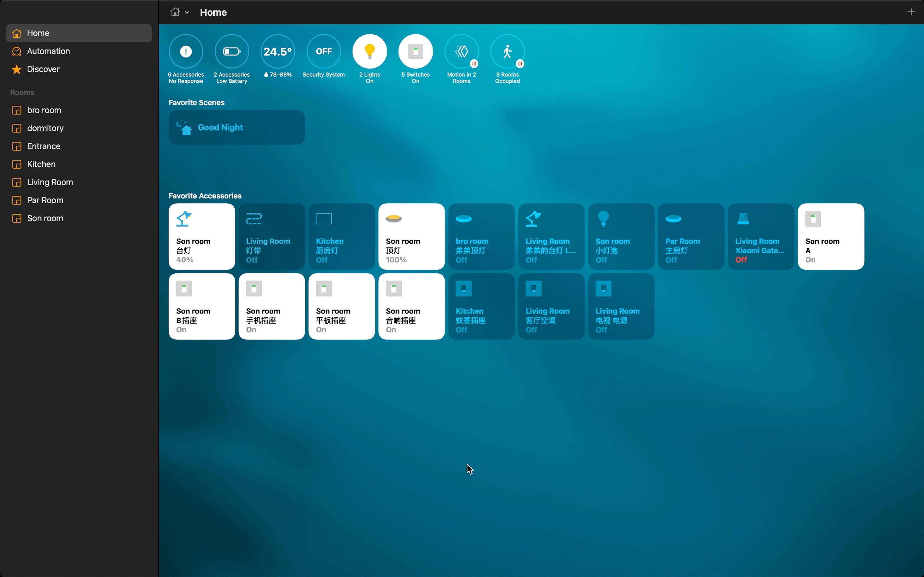Screen dimensions: 924x577
Task: Run the Good Night scene
Action: click(x=236, y=128)
